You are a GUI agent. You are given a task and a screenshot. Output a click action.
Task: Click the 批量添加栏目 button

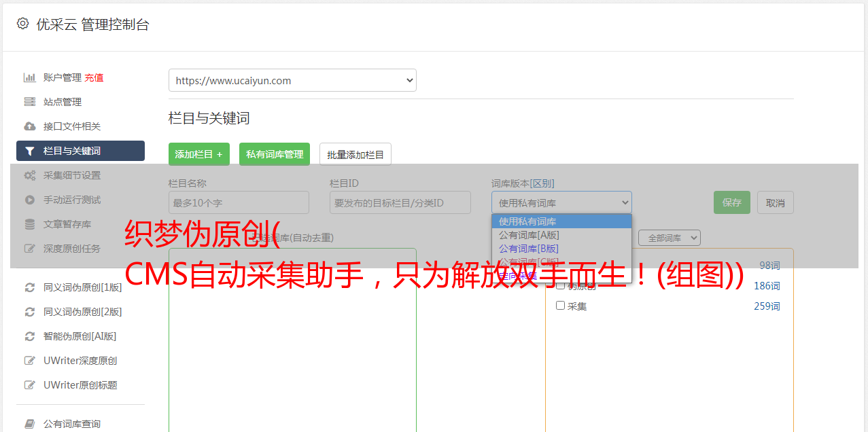coord(355,154)
